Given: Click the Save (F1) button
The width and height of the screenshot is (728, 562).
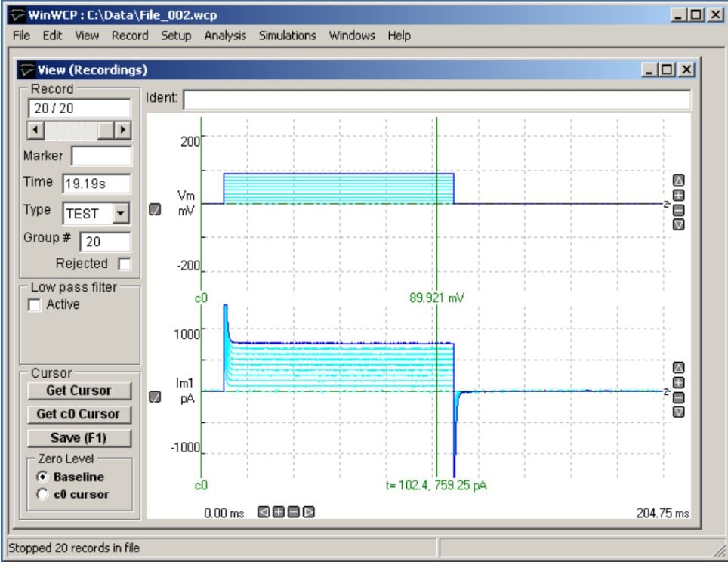Looking at the screenshot, I should pyautogui.click(x=79, y=438).
